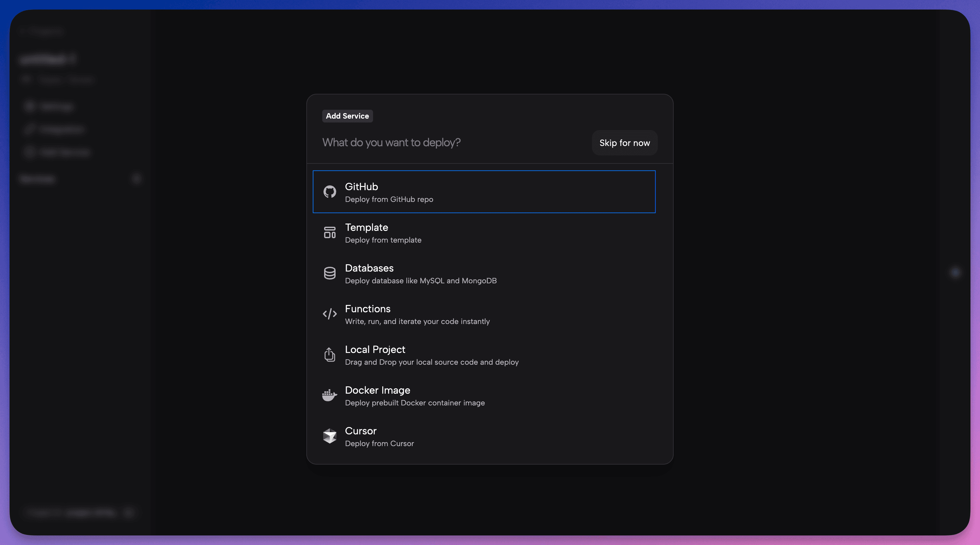Select the Functions code brackets icon
The width and height of the screenshot is (980, 545).
[x=330, y=314]
